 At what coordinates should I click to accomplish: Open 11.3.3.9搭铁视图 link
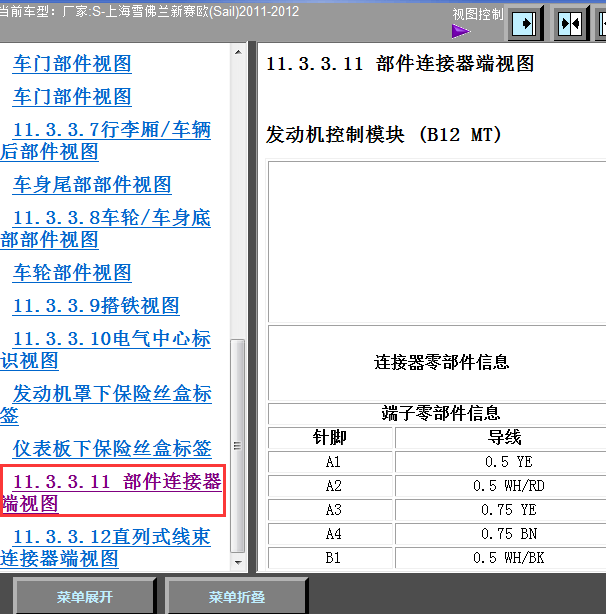pos(96,306)
